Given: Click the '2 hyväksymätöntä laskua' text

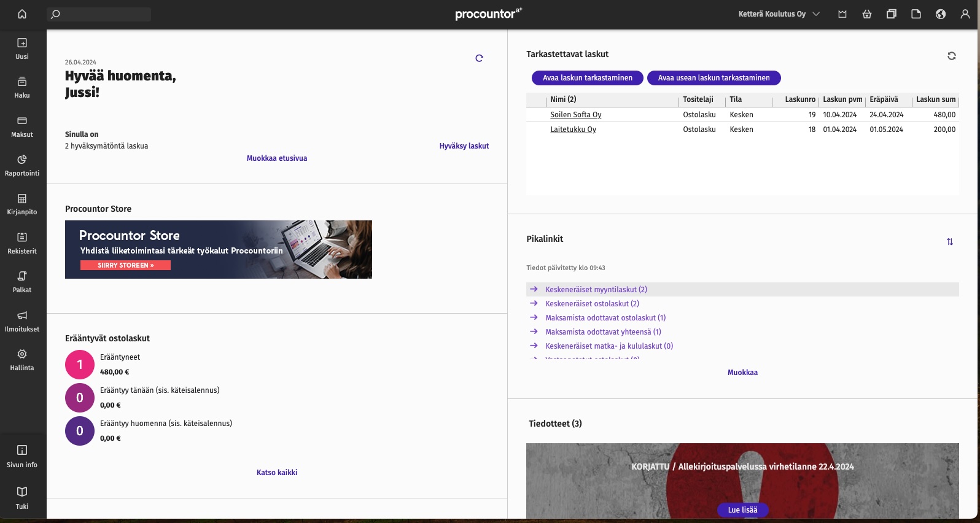Looking at the screenshot, I should pyautogui.click(x=107, y=146).
